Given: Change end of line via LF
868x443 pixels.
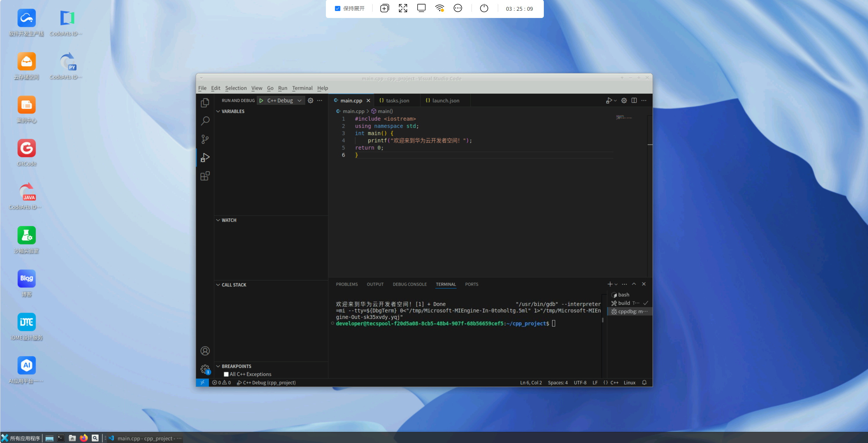Looking at the screenshot, I should point(595,382).
